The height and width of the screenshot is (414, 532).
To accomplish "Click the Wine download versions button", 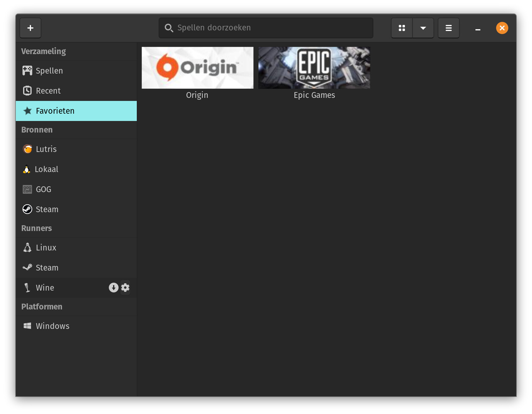I will tap(114, 288).
